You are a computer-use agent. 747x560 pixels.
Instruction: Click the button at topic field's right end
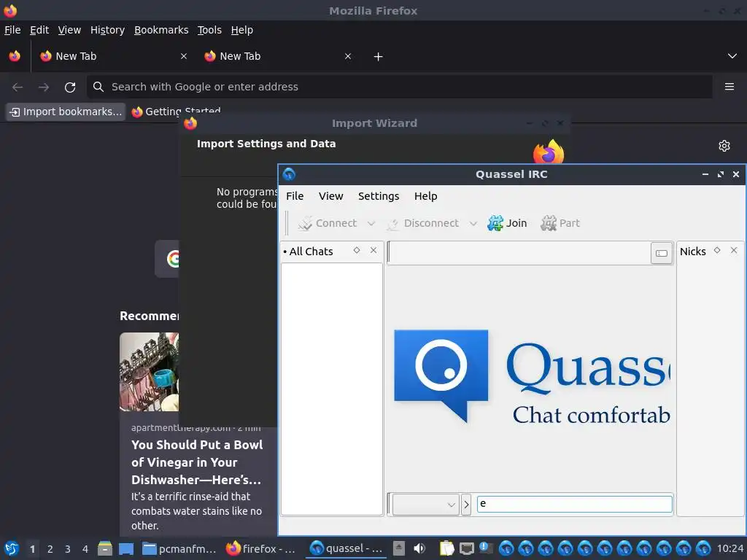pyautogui.click(x=661, y=253)
